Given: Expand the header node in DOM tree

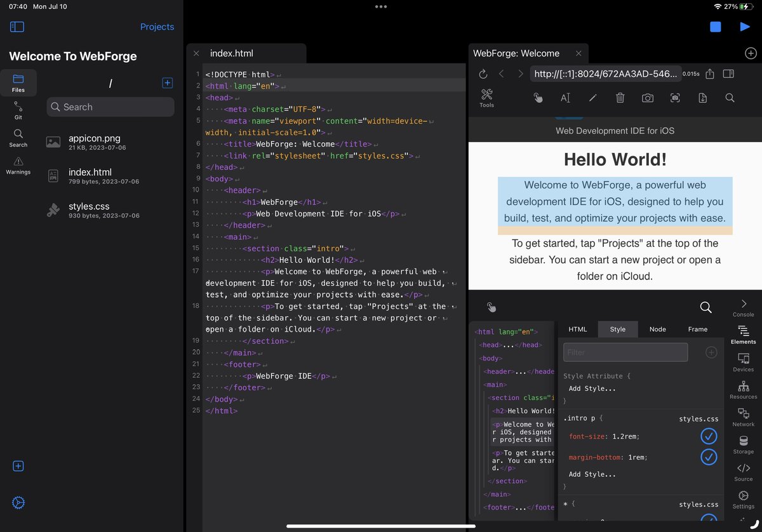Looking at the screenshot, I should coord(519,371).
